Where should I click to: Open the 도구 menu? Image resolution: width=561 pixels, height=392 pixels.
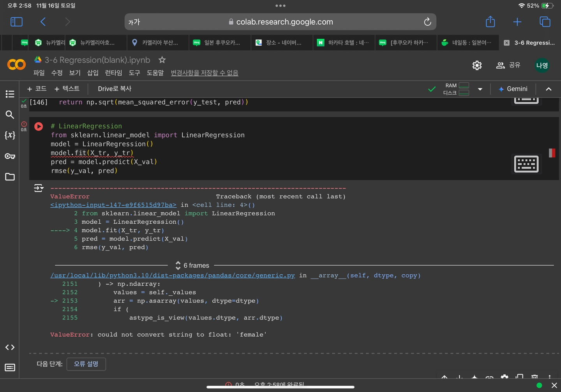(x=134, y=73)
